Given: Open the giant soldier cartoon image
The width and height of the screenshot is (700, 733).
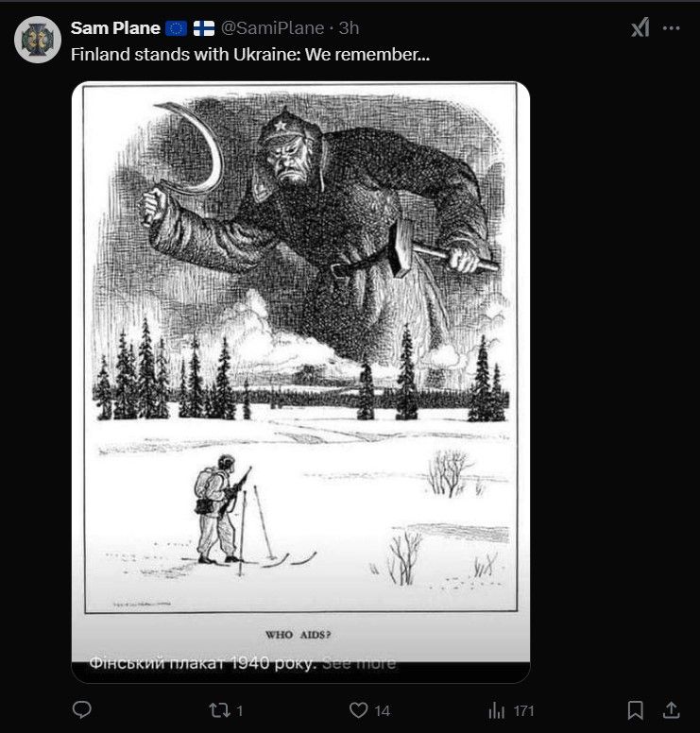Looking at the screenshot, I should 300,359.
